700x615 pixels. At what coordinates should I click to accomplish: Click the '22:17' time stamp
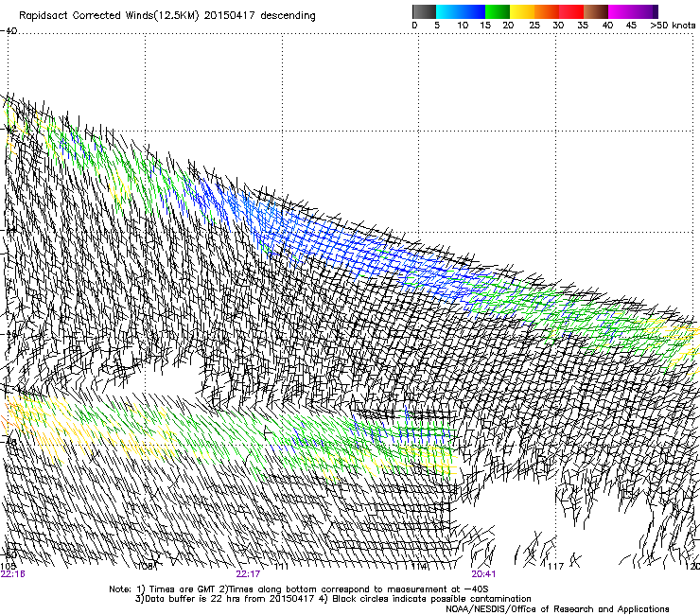[248, 574]
